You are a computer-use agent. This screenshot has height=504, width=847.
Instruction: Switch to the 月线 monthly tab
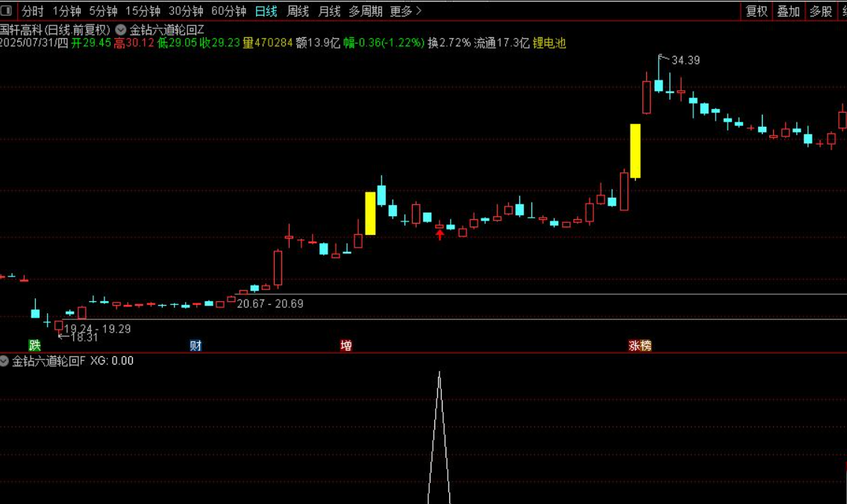[x=329, y=12]
